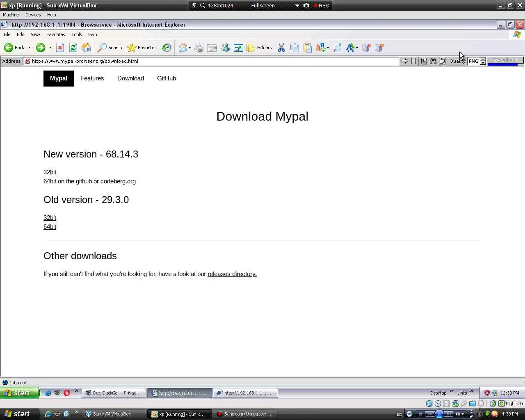Screen dimensions: 525x420
Task: Switch to Sun xVM VirtualBox host taskbar item
Action: [114, 414]
